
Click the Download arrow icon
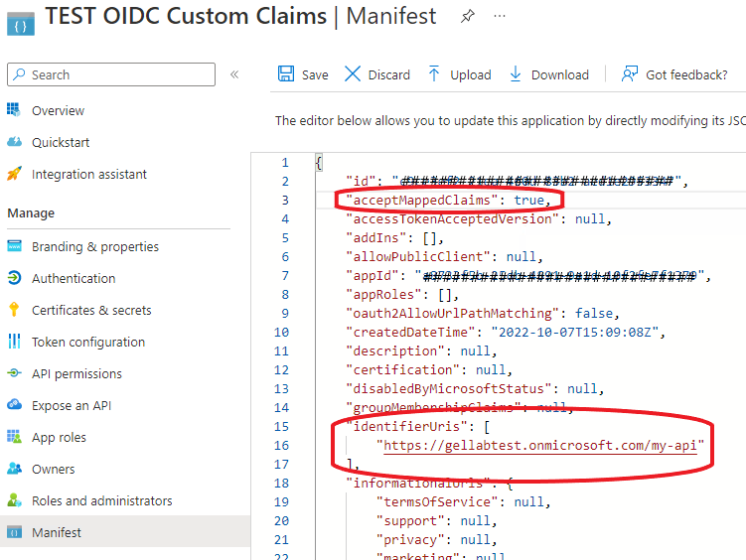pyautogui.click(x=516, y=74)
